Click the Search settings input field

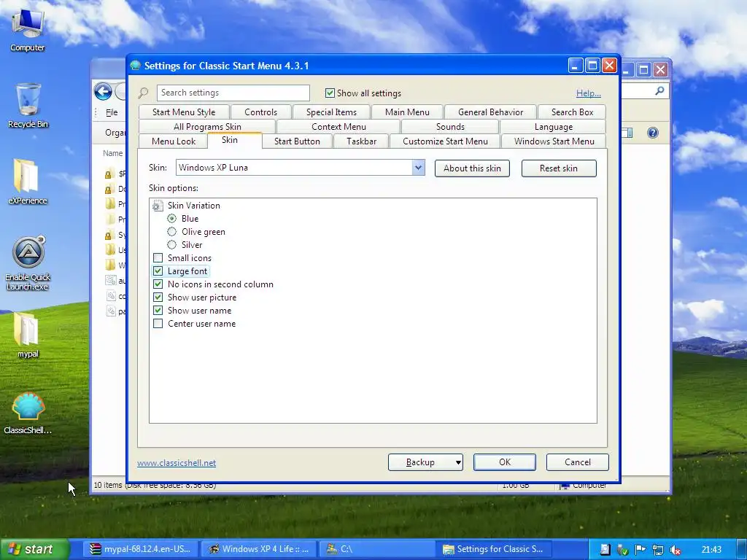(233, 93)
